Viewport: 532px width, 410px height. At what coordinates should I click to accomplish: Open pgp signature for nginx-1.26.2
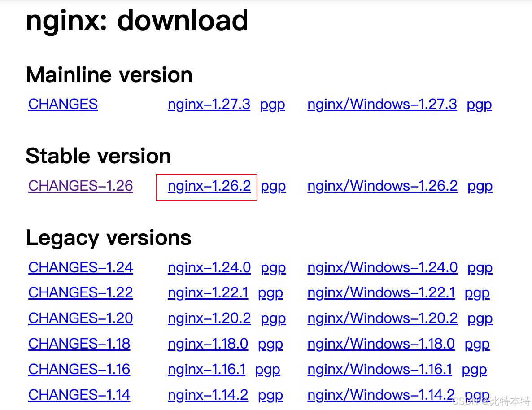coord(273,187)
